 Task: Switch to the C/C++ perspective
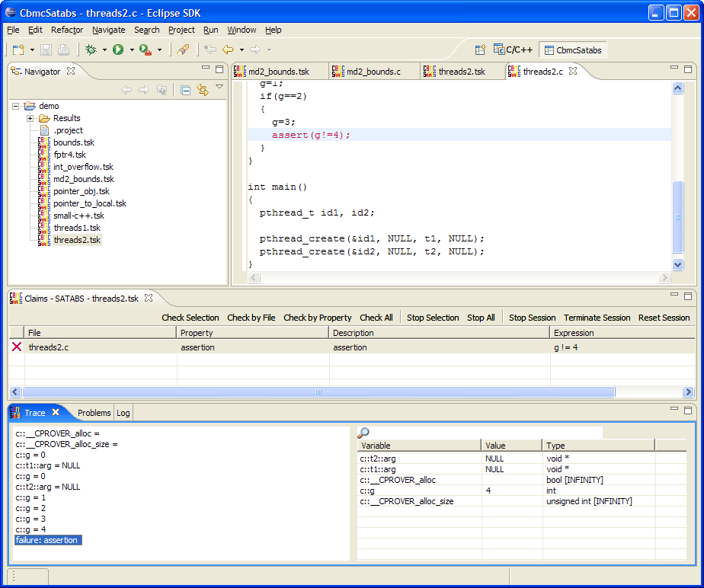point(514,50)
